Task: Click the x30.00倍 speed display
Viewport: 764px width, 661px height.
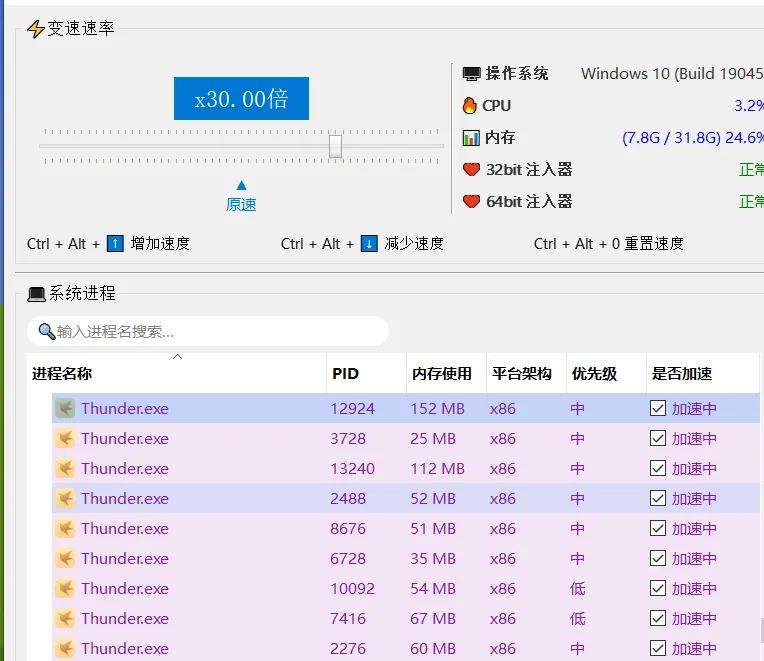Action: tap(241, 98)
